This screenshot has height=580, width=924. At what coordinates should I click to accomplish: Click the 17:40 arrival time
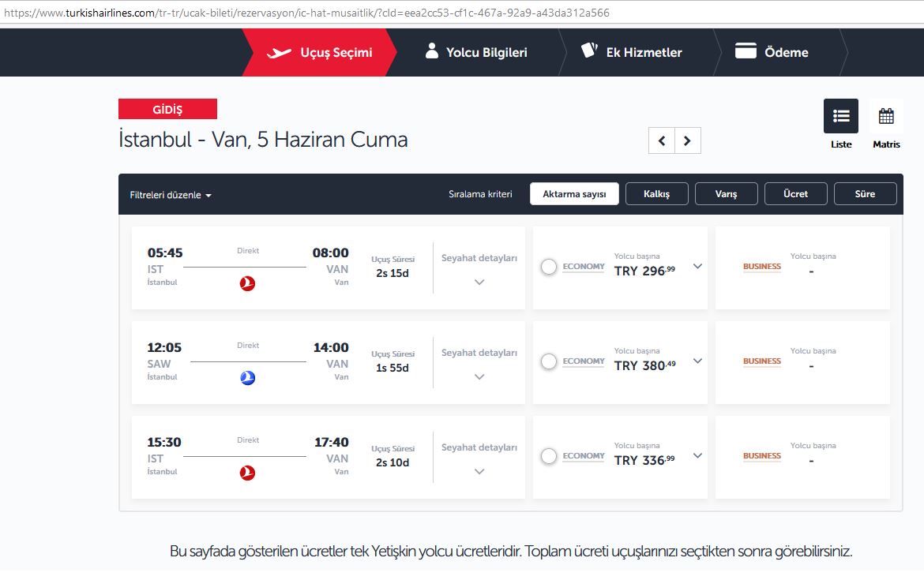click(x=332, y=443)
